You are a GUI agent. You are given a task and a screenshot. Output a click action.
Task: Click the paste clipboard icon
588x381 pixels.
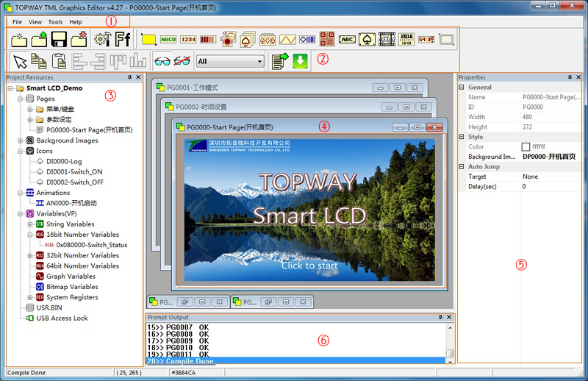pyautogui.click(x=59, y=61)
